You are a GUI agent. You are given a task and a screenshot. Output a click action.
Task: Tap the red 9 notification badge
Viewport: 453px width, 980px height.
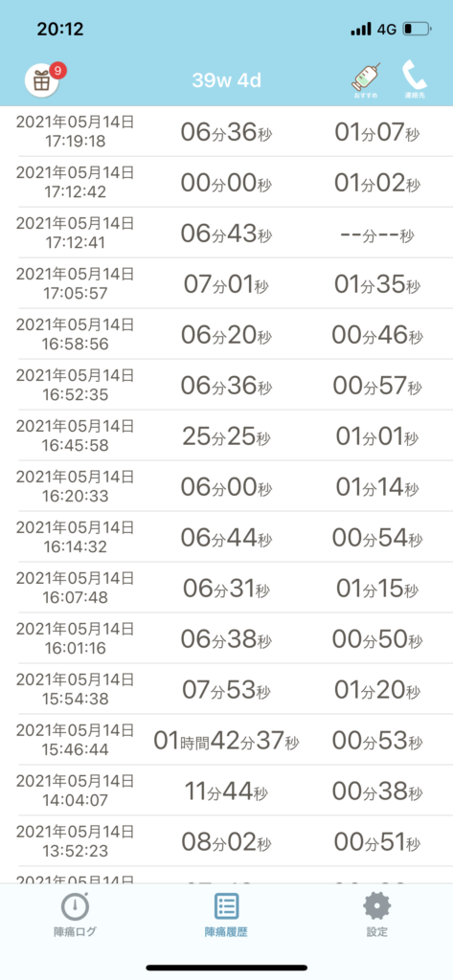(x=57, y=71)
